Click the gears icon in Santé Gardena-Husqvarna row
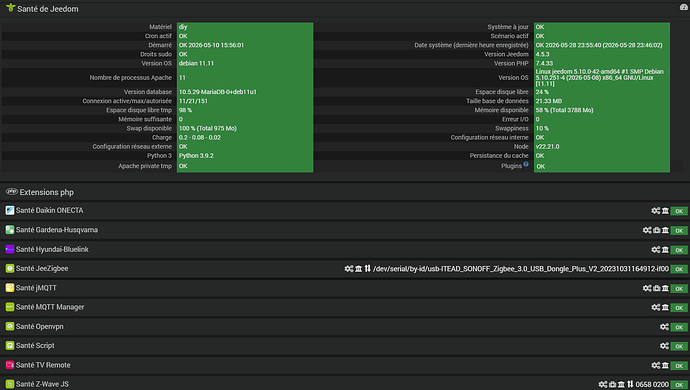Image resolution: width=690 pixels, height=390 pixels. pos(647,230)
